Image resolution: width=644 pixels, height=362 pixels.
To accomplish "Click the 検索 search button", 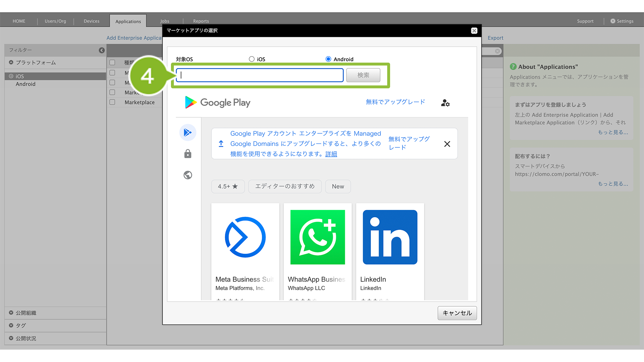I will (x=363, y=75).
